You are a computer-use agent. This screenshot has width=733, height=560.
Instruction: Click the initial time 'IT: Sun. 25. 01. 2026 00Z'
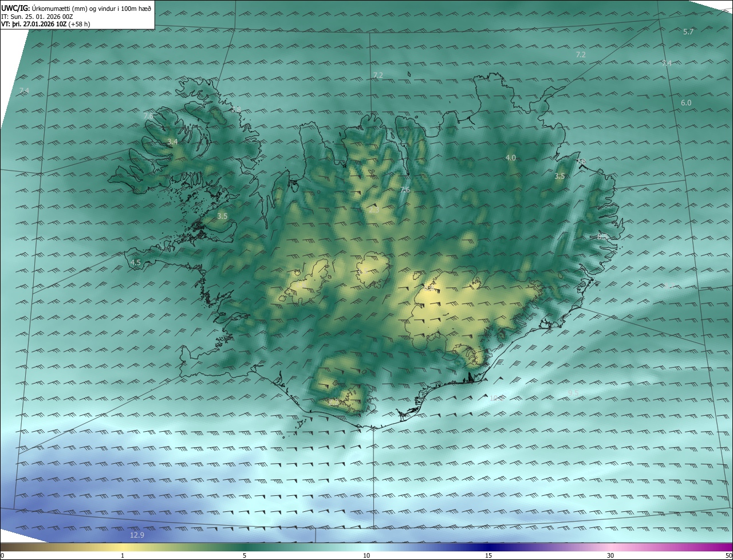coord(37,17)
